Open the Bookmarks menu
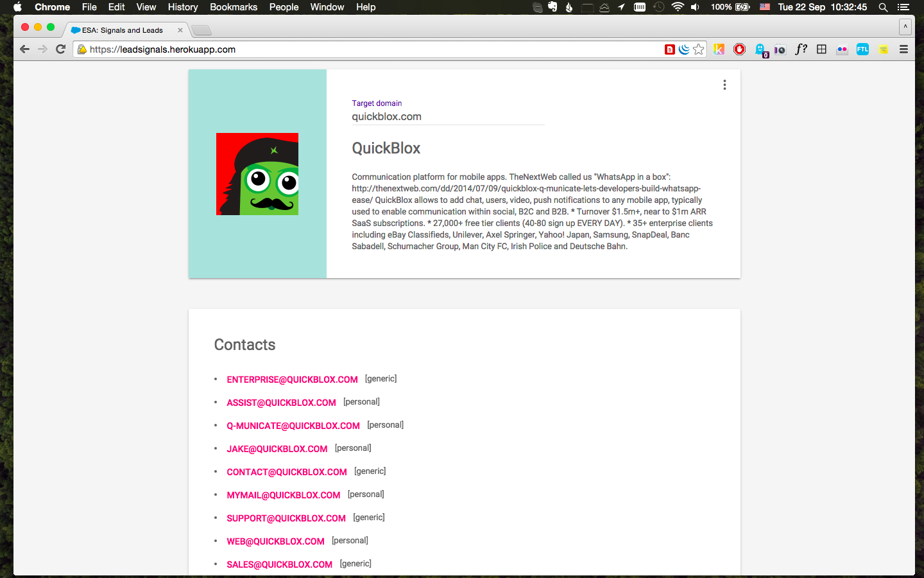Viewport: 924px width, 578px height. (234, 7)
